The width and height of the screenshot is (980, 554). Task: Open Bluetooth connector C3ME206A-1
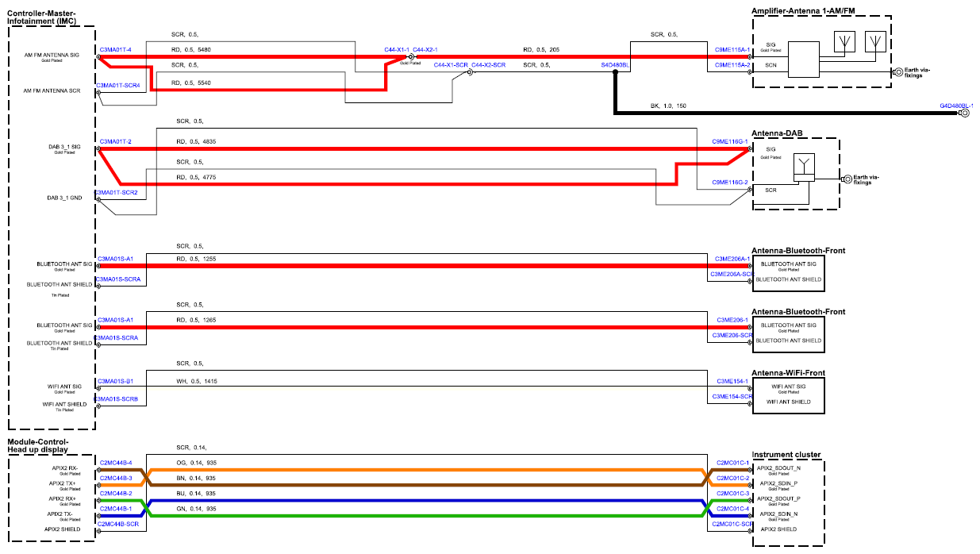point(732,259)
